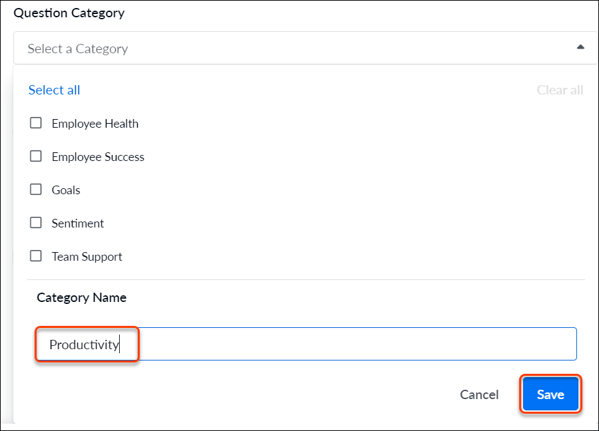Choose Select all categories link
This screenshot has height=431, width=599.
click(x=54, y=90)
